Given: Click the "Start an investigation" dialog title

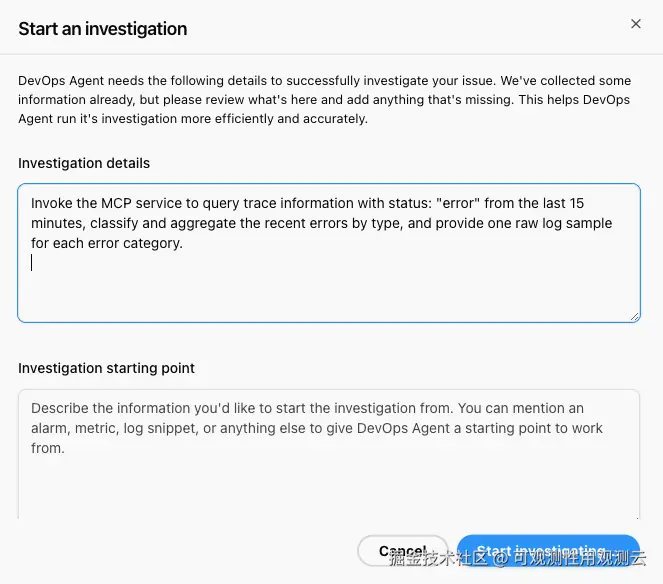Looking at the screenshot, I should click(x=102, y=29).
